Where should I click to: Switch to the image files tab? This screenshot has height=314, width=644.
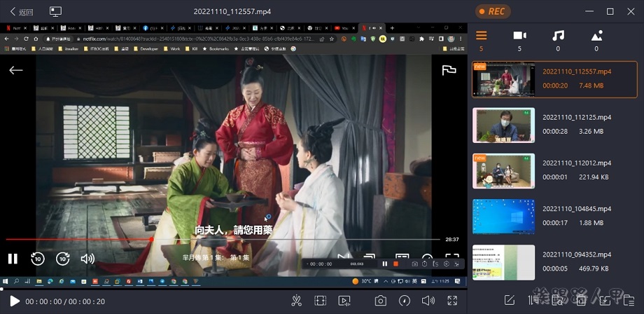596,36
